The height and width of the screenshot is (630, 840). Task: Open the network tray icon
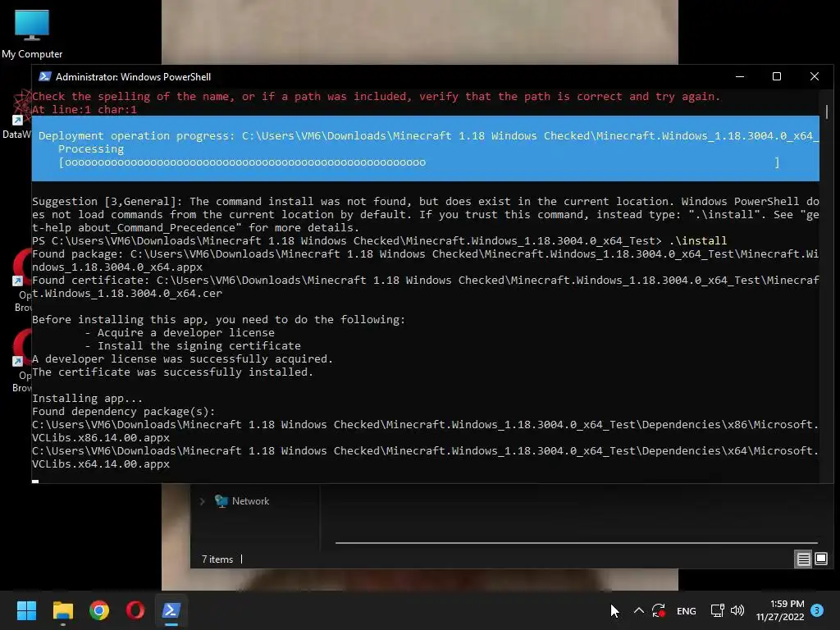pos(717,610)
